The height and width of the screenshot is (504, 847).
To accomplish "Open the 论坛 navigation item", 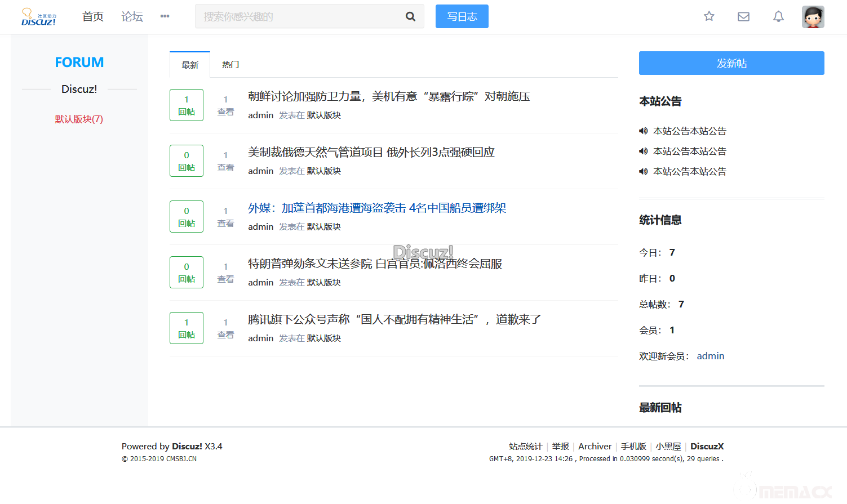I will click(x=132, y=17).
